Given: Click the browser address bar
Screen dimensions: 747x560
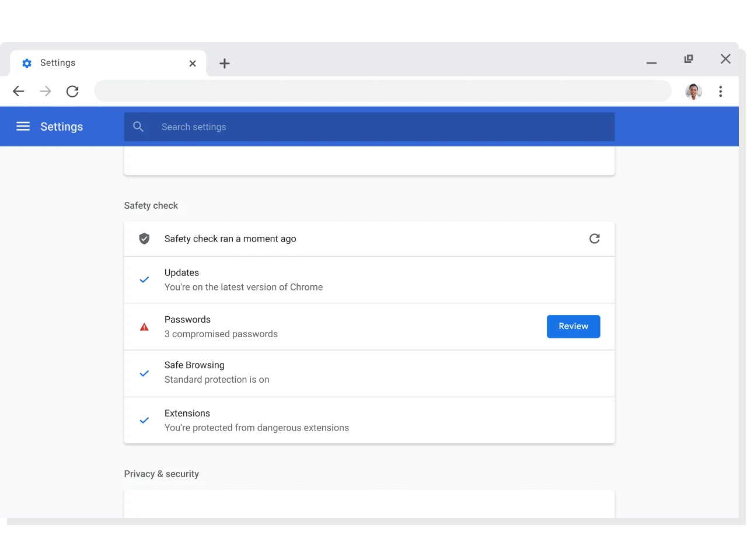Looking at the screenshot, I should coord(383,91).
